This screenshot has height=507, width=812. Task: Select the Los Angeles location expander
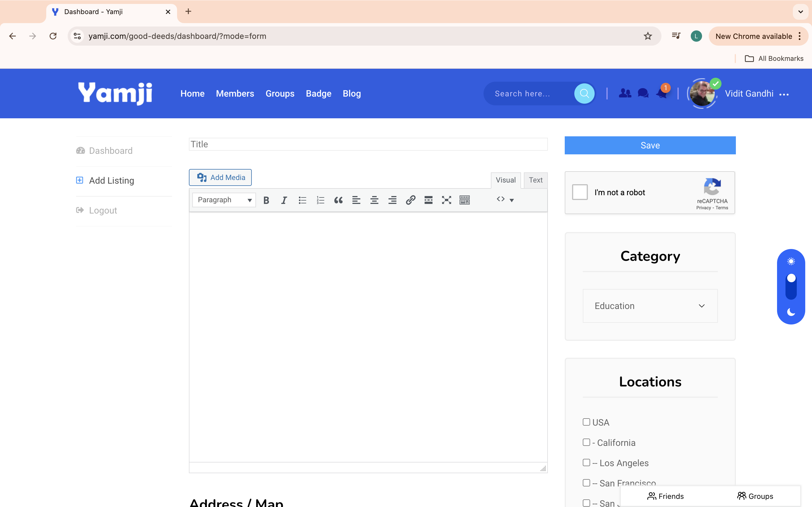pos(586,462)
